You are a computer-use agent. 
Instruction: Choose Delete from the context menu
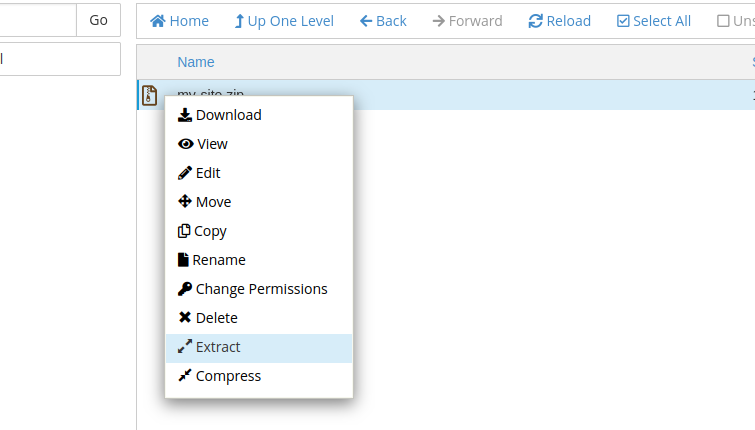click(x=208, y=318)
